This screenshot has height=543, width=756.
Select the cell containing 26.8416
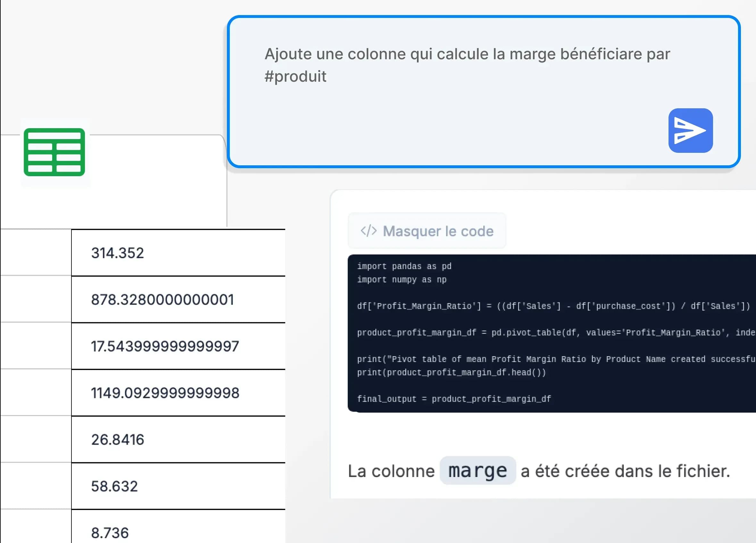(178, 440)
